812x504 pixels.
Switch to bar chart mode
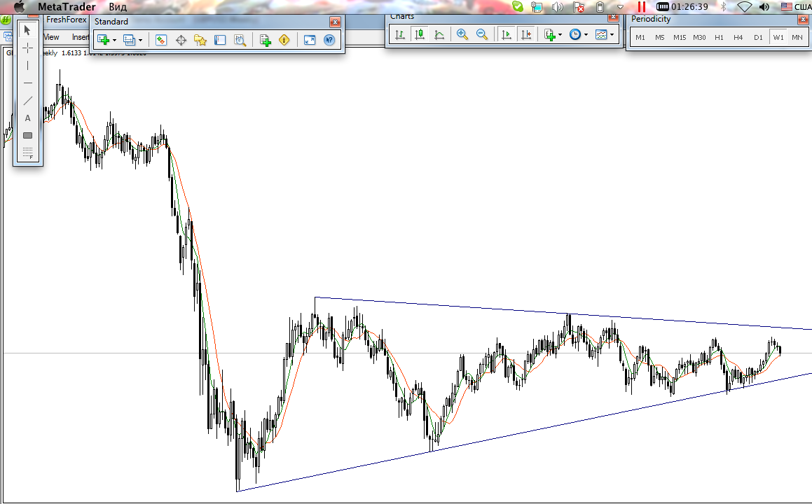tap(400, 35)
